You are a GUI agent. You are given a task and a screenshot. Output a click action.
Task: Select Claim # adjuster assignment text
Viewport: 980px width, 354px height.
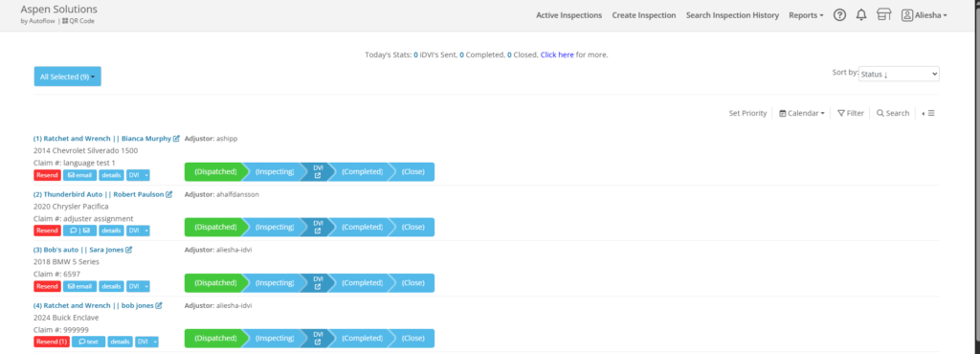click(x=83, y=218)
